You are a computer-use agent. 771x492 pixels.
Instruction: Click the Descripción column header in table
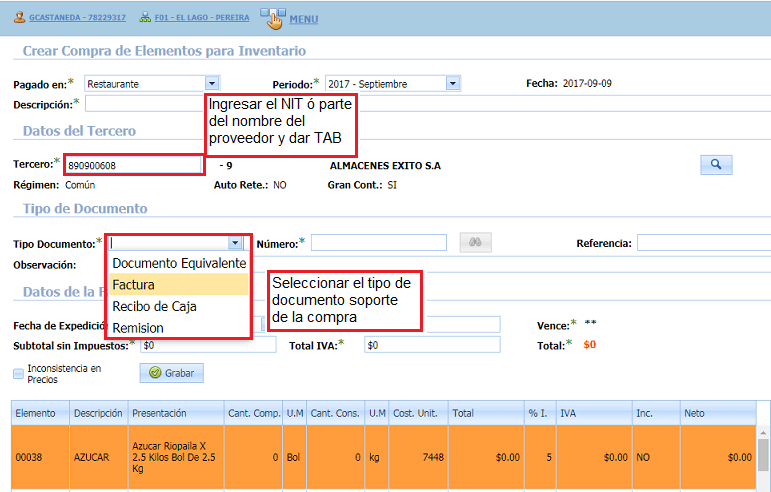(99, 413)
